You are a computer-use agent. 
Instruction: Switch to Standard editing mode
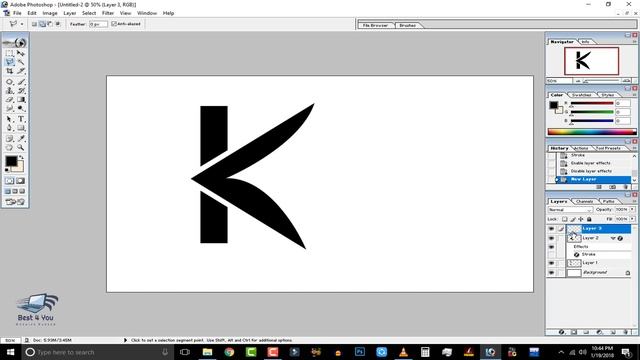coord(9,181)
